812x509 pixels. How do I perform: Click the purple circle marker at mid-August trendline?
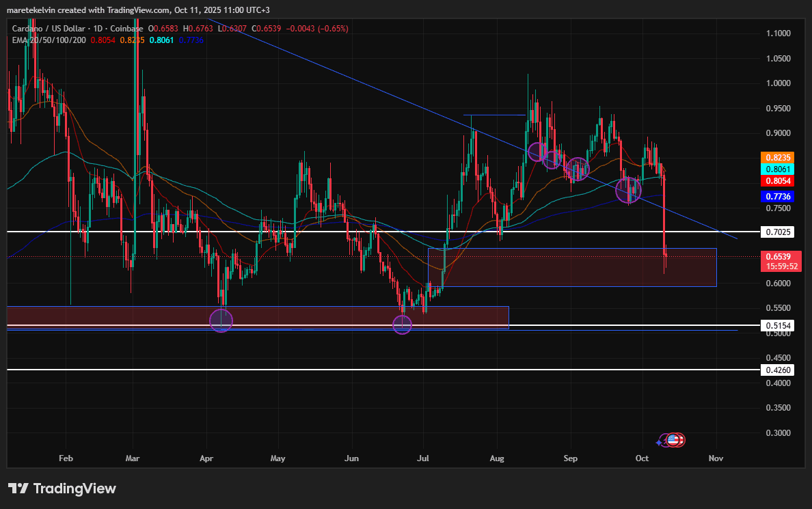[537, 152]
